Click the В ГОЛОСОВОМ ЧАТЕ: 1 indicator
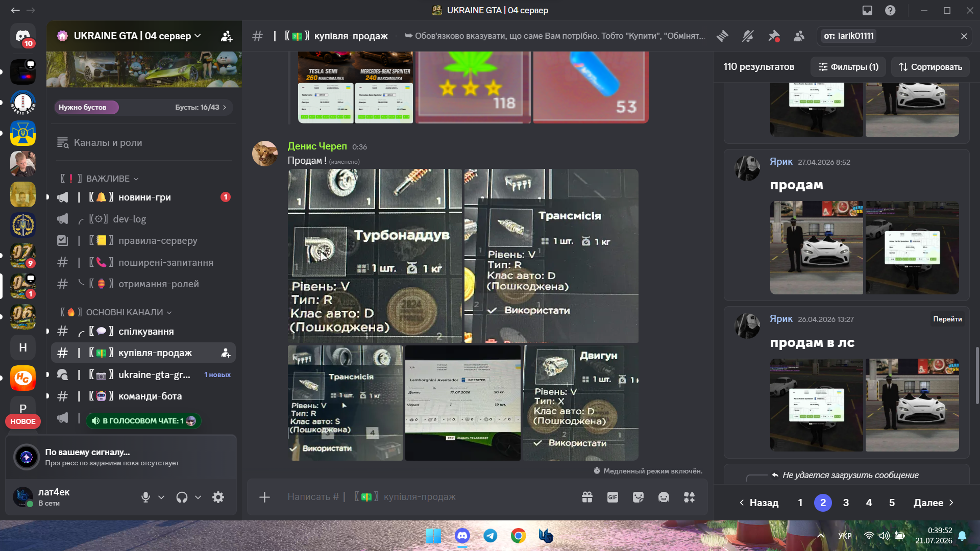Screen dimensions: 980x551 click(x=143, y=421)
